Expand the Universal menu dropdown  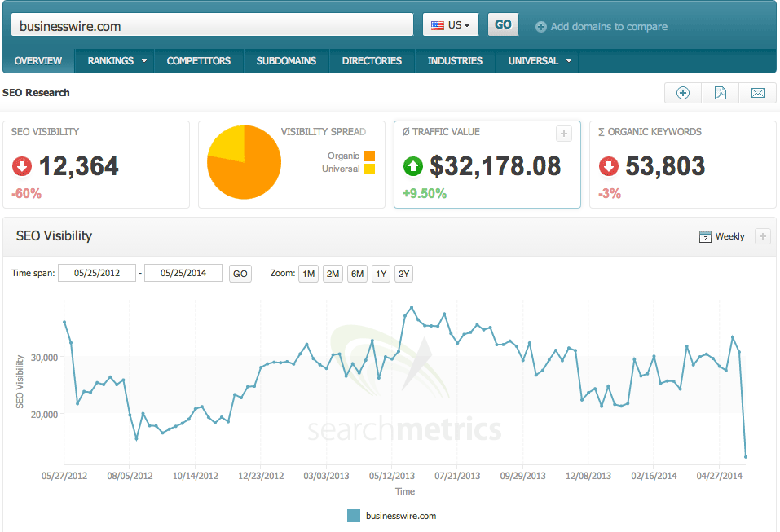tap(569, 60)
